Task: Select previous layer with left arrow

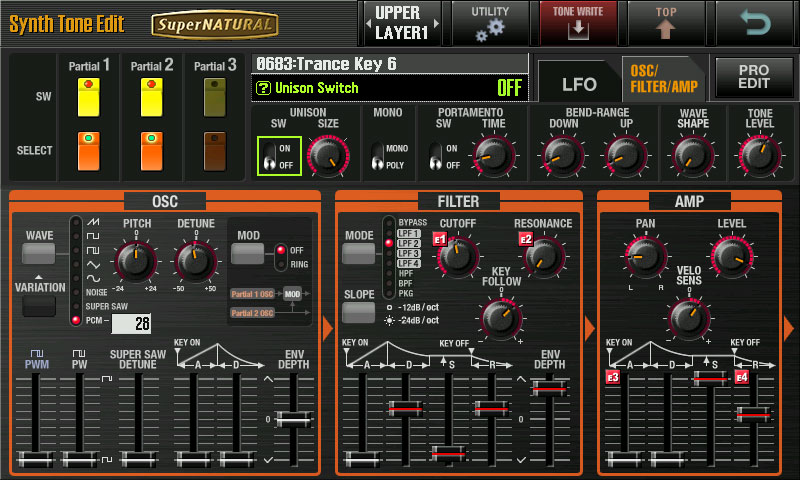Action: pyautogui.click(x=369, y=23)
